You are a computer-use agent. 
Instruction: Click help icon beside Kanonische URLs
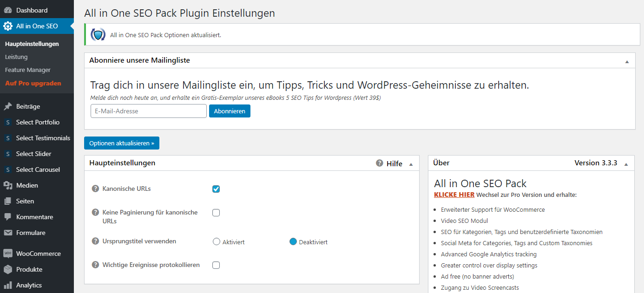[95, 189]
